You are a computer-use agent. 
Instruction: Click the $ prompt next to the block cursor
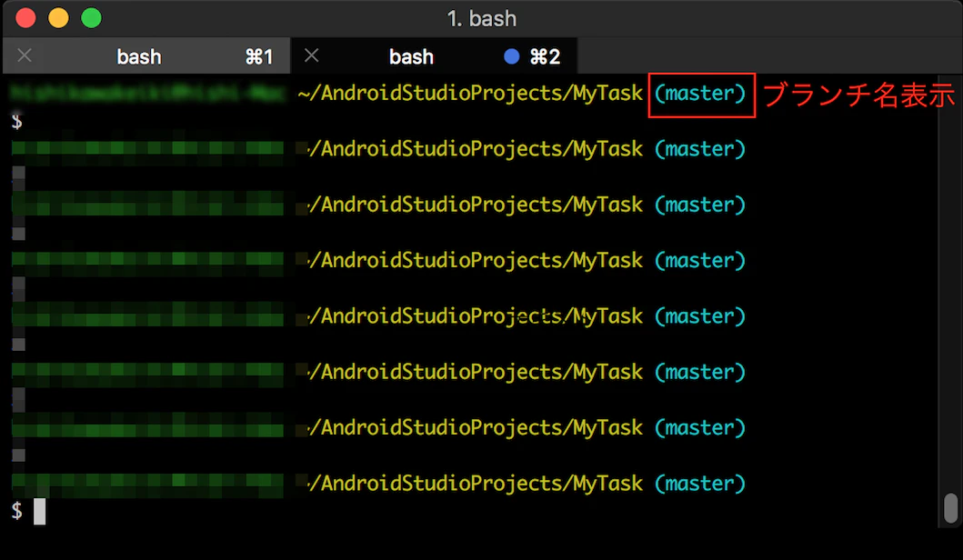[x=17, y=511]
